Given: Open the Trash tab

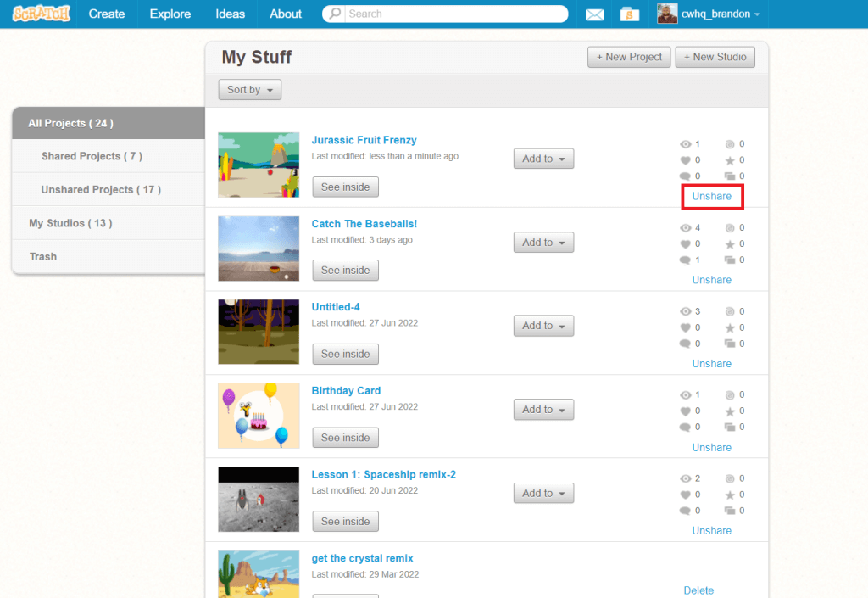Looking at the screenshot, I should coord(43,256).
